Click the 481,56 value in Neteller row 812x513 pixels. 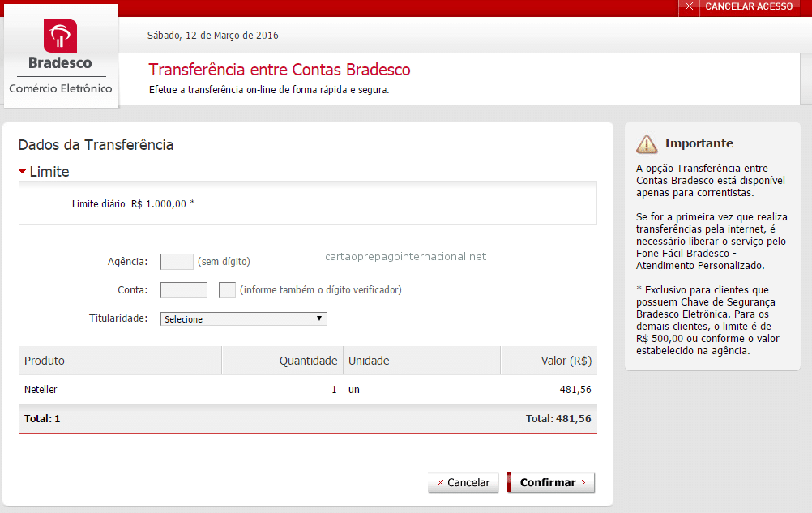pos(575,389)
